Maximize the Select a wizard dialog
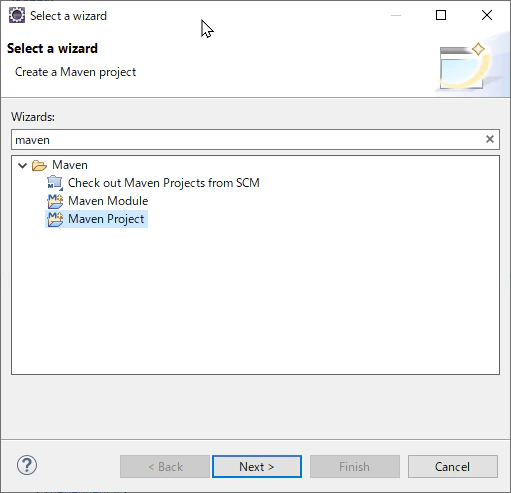 [441, 15]
